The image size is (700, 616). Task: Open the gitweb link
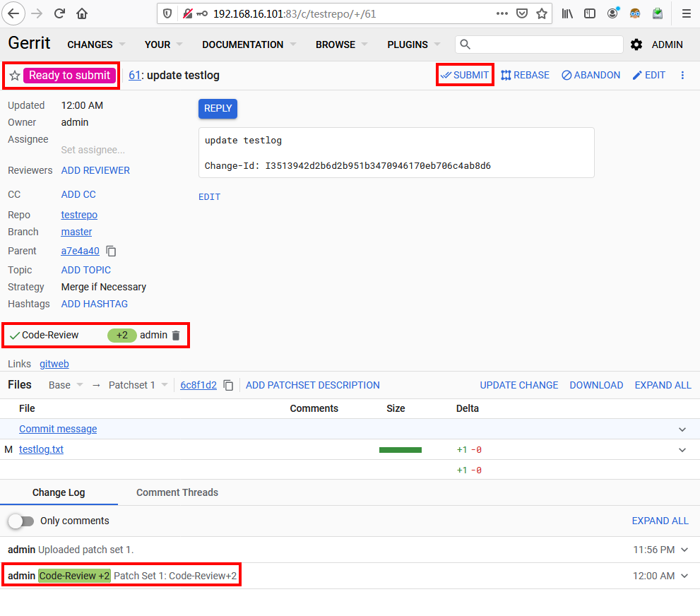[x=54, y=364]
